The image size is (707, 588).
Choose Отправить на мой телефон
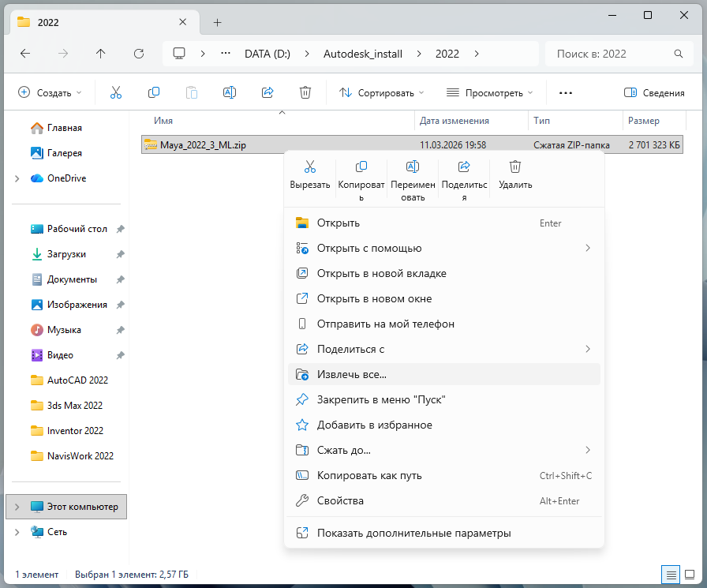443,324
